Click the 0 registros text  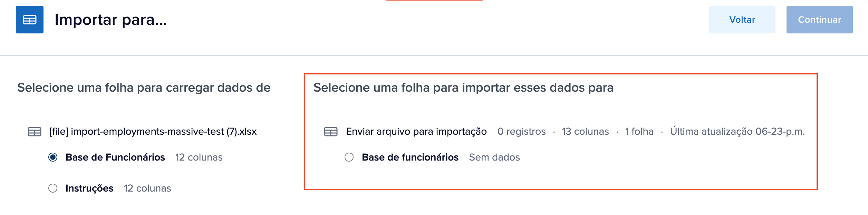[521, 132]
